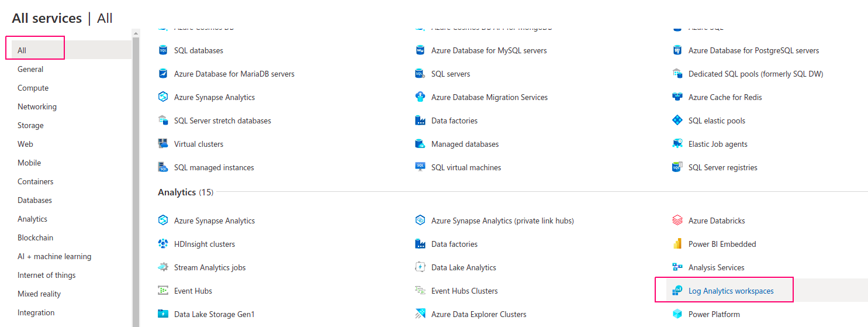Select the Event Hubs icon
Image resolution: width=868 pixels, height=327 pixels.
click(163, 291)
